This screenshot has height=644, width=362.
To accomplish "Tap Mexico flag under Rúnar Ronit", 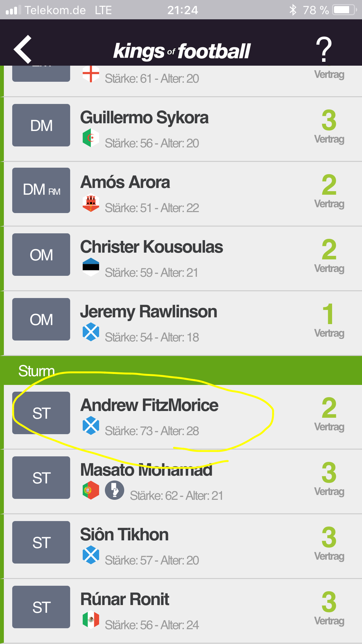I will 91,620.
